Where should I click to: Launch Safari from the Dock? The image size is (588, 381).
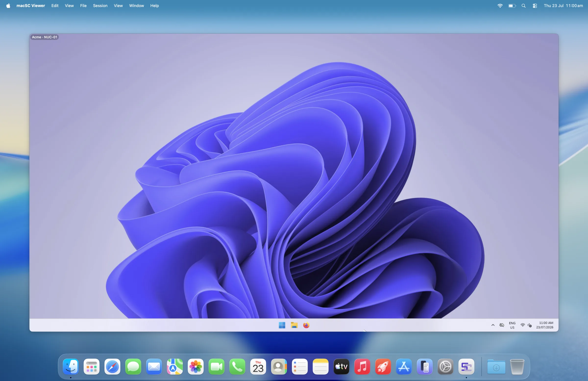(x=112, y=367)
